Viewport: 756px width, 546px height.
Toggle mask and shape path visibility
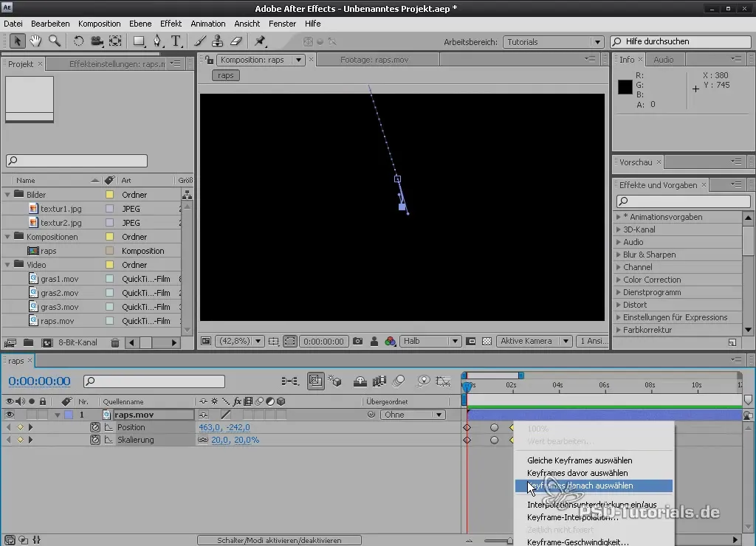[289, 341]
